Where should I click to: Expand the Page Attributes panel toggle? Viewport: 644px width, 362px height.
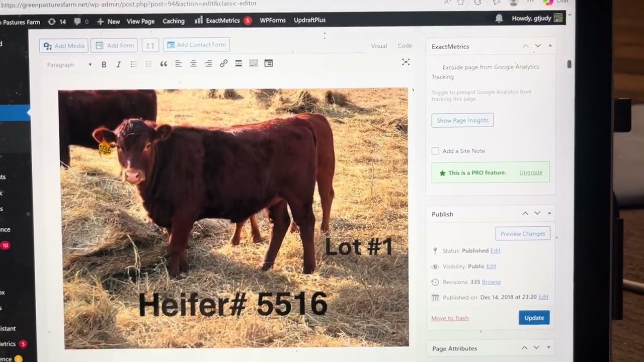click(548, 347)
